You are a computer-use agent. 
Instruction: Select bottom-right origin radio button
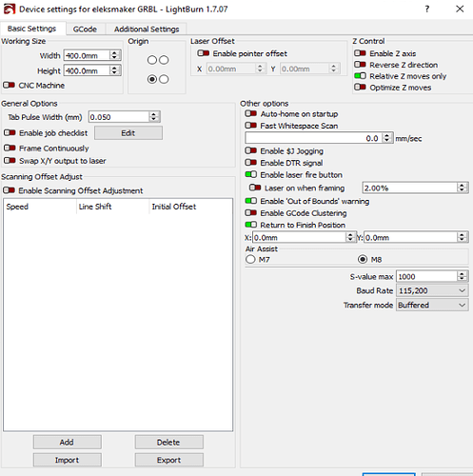pyautogui.click(x=164, y=79)
